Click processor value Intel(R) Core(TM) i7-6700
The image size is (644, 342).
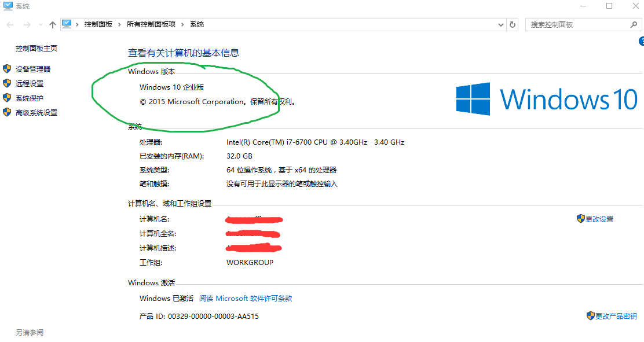point(315,142)
